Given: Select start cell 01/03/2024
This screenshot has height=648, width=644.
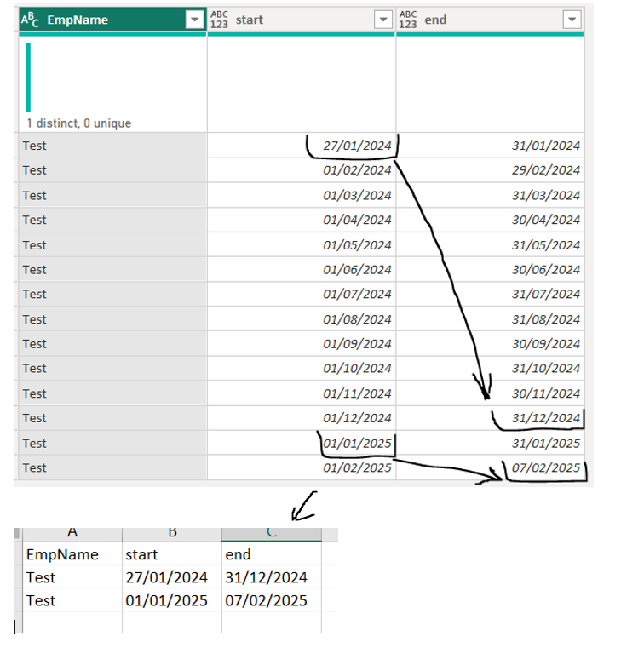Looking at the screenshot, I should [302, 195].
